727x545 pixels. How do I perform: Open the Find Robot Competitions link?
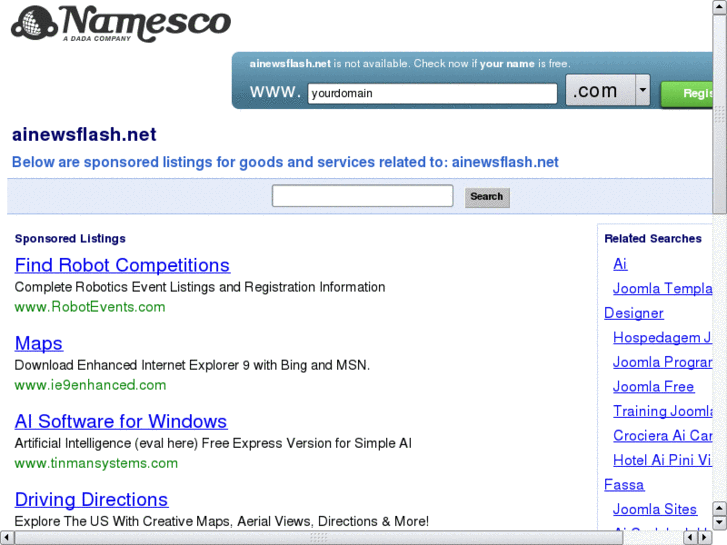[122, 265]
